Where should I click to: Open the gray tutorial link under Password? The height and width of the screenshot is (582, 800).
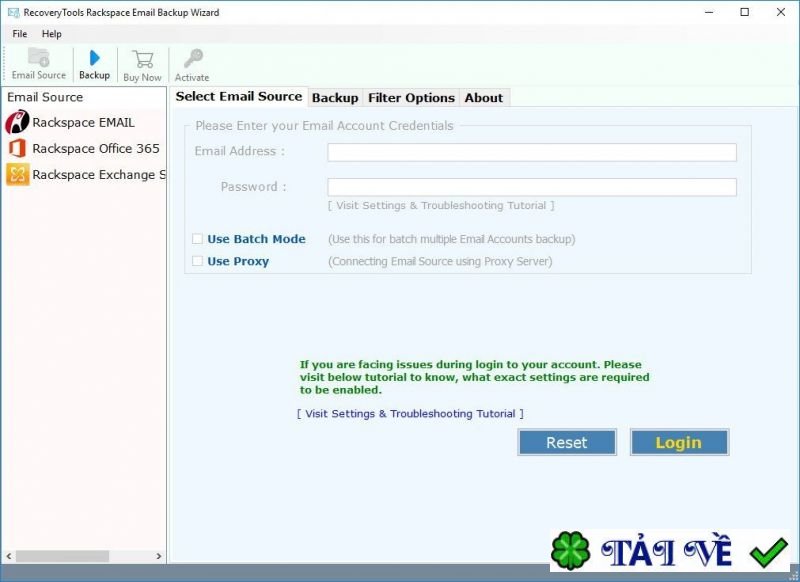pyautogui.click(x=441, y=206)
